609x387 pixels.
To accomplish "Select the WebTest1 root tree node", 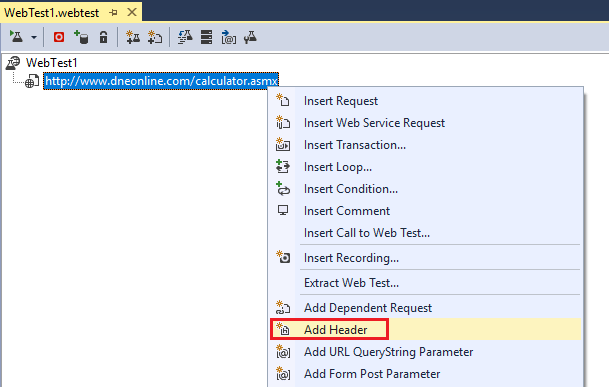I will [x=52, y=63].
